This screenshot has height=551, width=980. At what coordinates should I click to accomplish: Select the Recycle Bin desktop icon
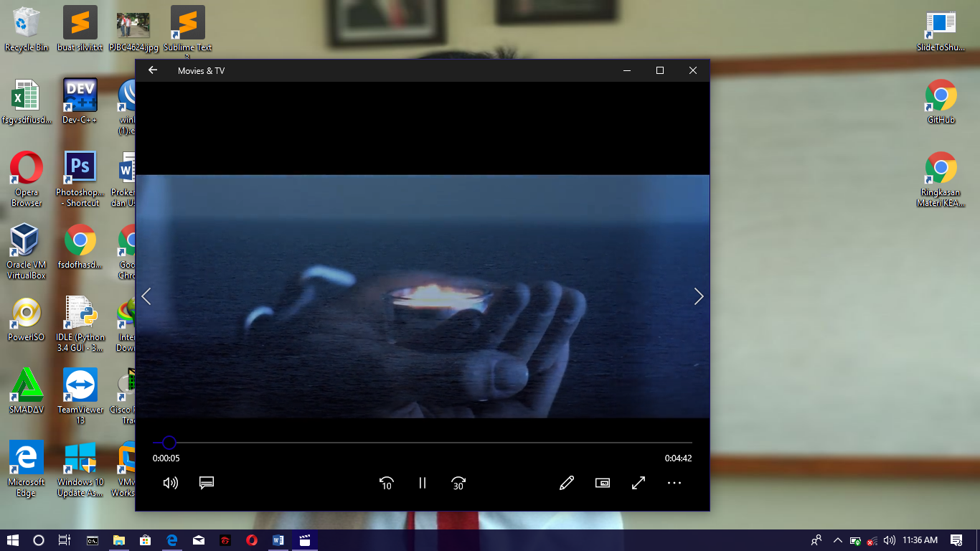[x=27, y=29]
